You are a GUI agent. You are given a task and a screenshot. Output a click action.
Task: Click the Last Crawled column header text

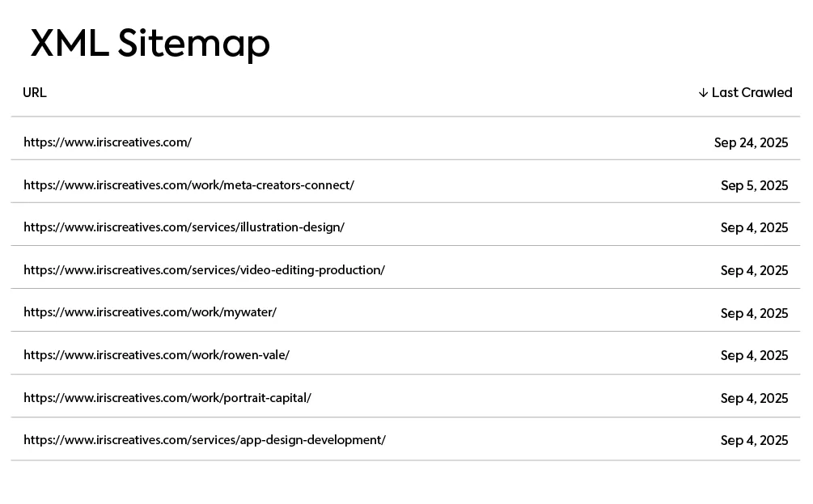pyautogui.click(x=752, y=92)
